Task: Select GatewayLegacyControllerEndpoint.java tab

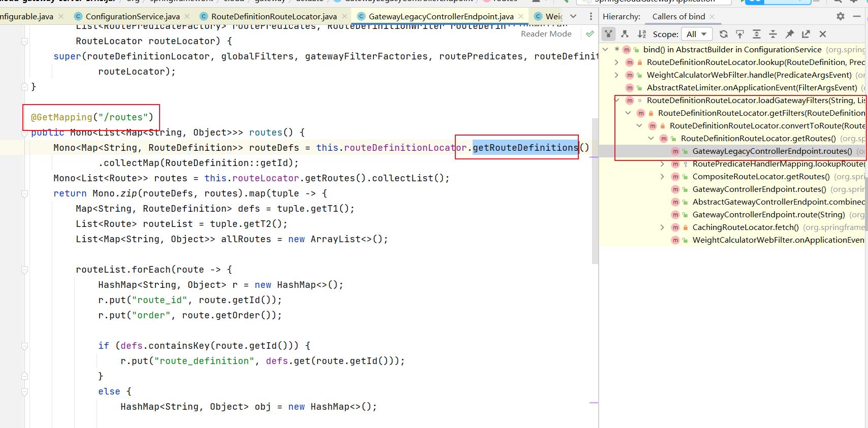Action: click(x=441, y=16)
